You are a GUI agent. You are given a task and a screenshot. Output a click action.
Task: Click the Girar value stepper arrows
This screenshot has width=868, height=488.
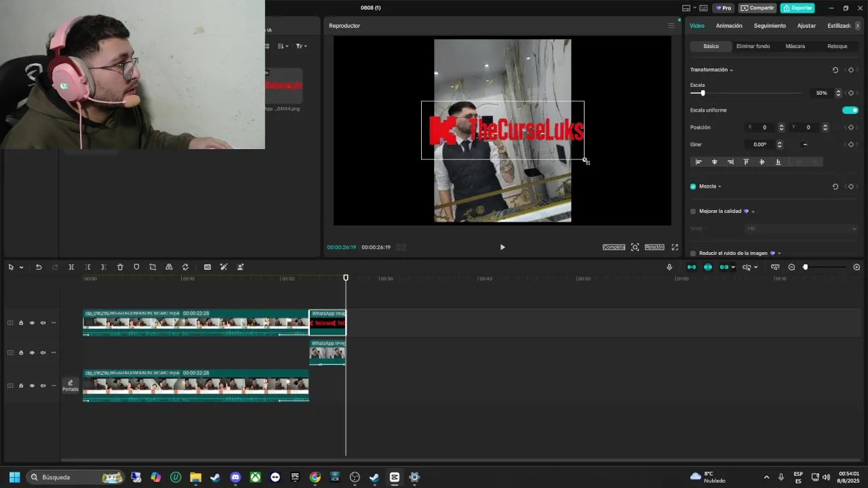779,144
